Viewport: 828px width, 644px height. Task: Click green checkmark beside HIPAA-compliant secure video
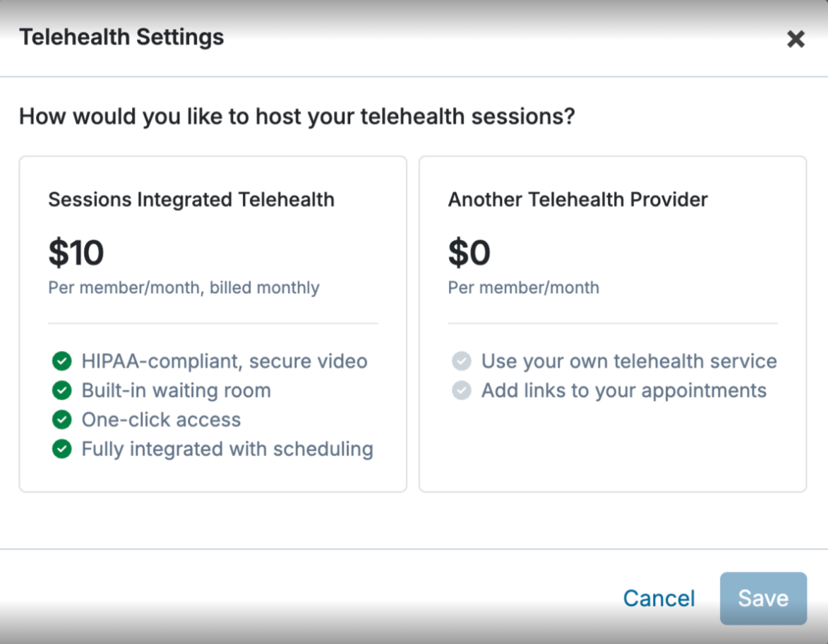[62, 362]
